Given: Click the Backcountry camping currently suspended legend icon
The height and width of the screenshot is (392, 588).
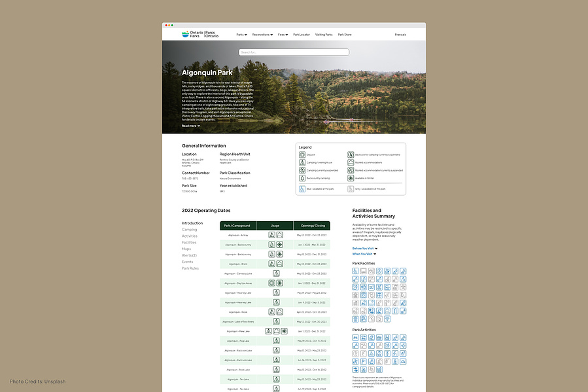Looking at the screenshot, I should pos(351,154).
